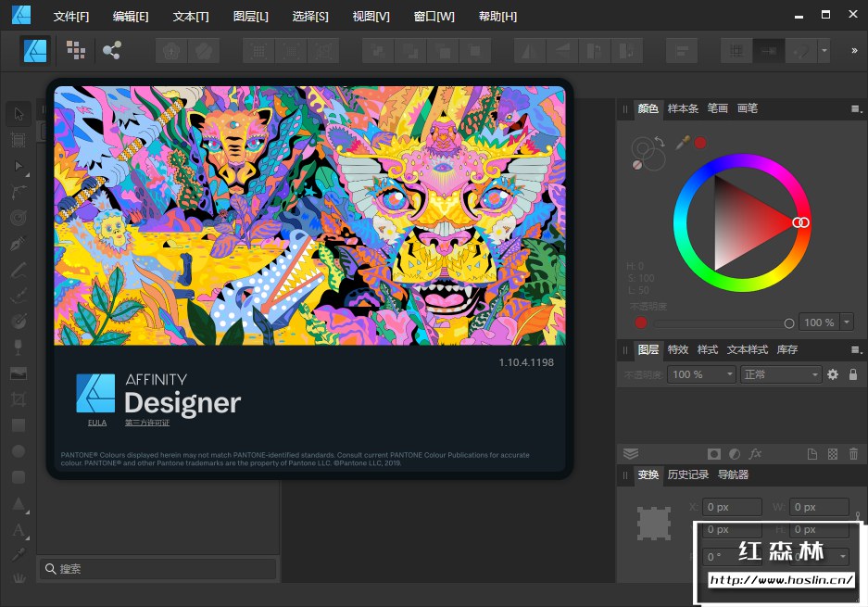Select the Corner tool

tap(19, 192)
